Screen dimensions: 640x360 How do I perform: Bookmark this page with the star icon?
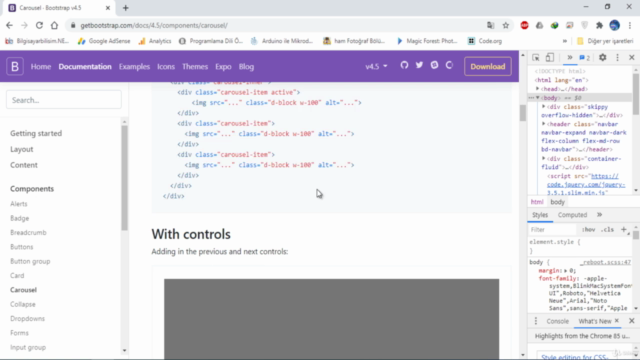(x=506, y=25)
